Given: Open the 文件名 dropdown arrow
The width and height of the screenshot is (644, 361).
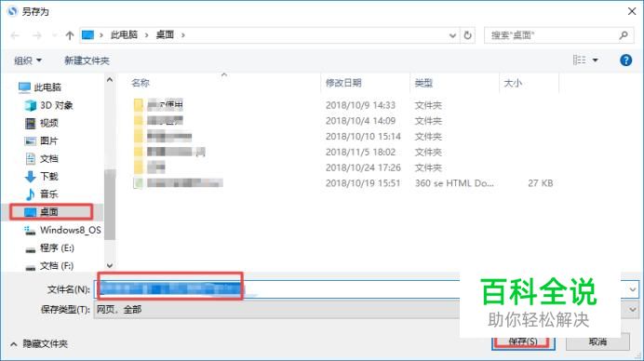Looking at the screenshot, I should (633, 289).
